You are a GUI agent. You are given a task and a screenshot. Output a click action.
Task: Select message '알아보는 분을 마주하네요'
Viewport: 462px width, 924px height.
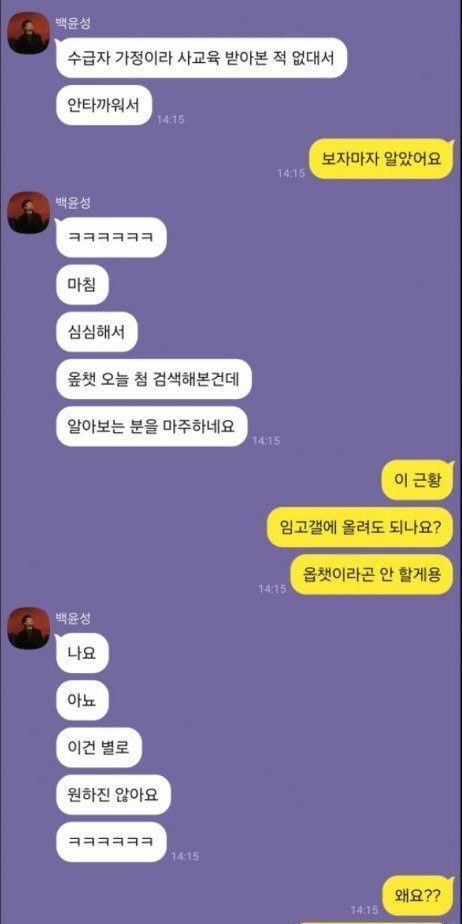point(151,426)
